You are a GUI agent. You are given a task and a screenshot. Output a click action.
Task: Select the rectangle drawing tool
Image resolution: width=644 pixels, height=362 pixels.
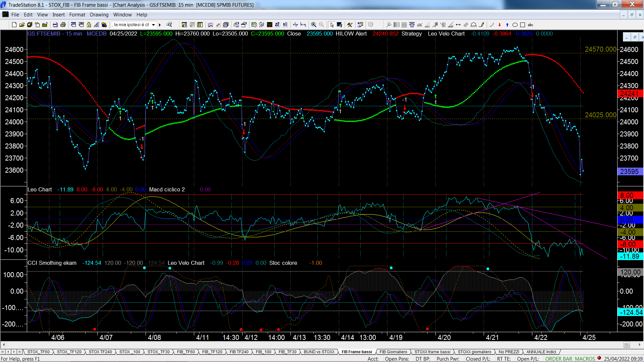point(523,25)
